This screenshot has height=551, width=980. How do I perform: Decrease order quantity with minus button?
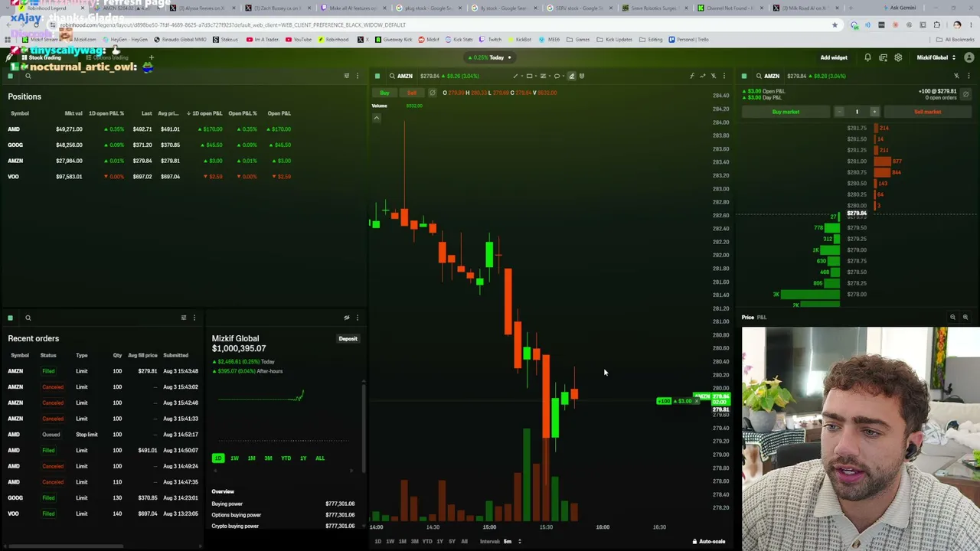[839, 112]
